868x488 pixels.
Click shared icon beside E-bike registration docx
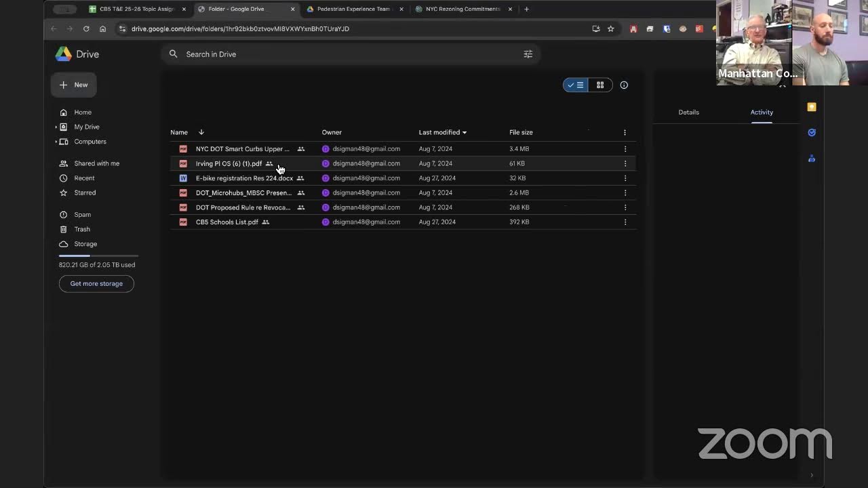pyautogui.click(x=300, y=178)
